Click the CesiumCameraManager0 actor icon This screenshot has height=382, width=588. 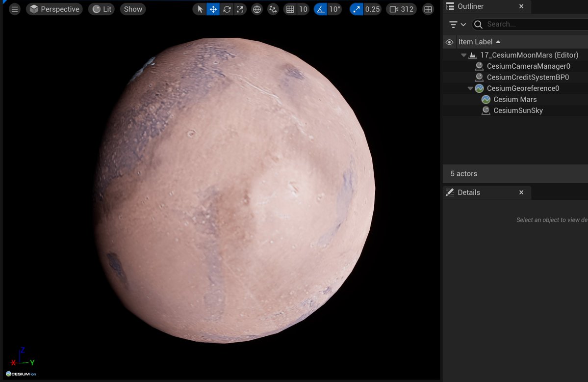pyautogui.click(x=479, y=66)
